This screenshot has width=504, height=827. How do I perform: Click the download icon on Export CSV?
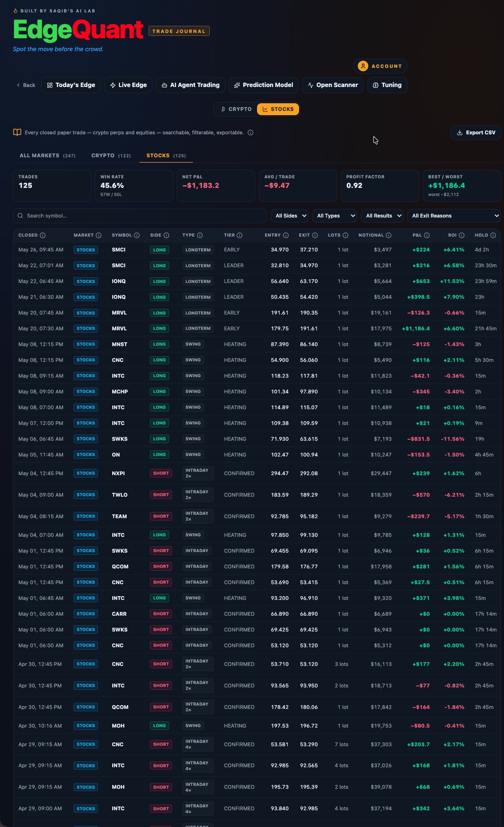coord(460,132)
